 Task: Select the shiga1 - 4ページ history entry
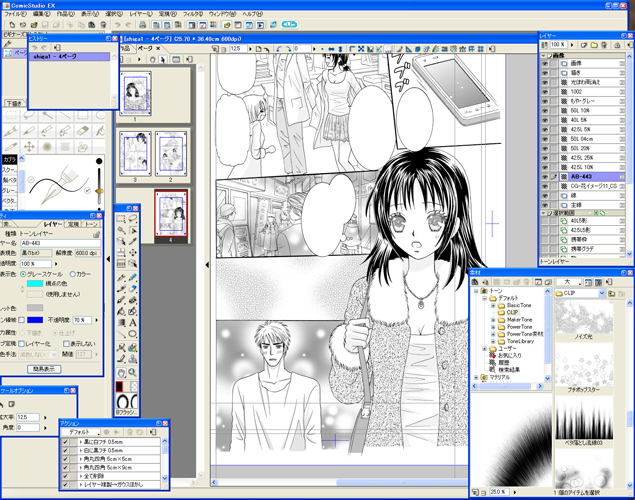(x=70, y=57)
